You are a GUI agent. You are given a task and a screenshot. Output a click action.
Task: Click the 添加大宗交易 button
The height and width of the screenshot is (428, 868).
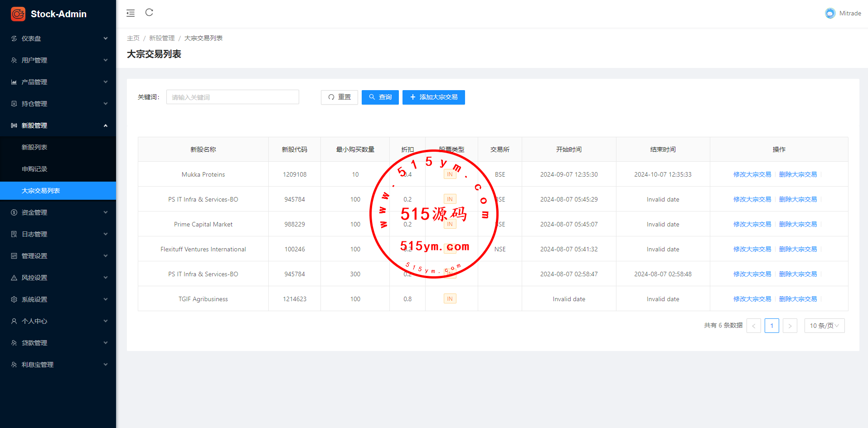[433, 97]
